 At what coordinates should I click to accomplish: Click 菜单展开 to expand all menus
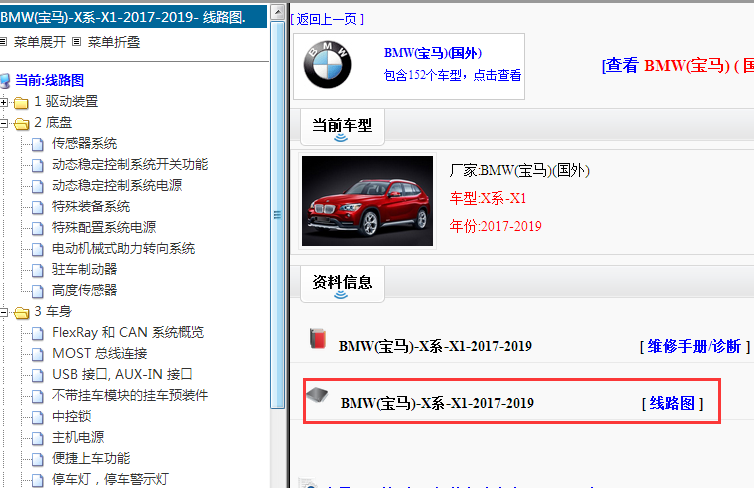(x=39, y=42)
